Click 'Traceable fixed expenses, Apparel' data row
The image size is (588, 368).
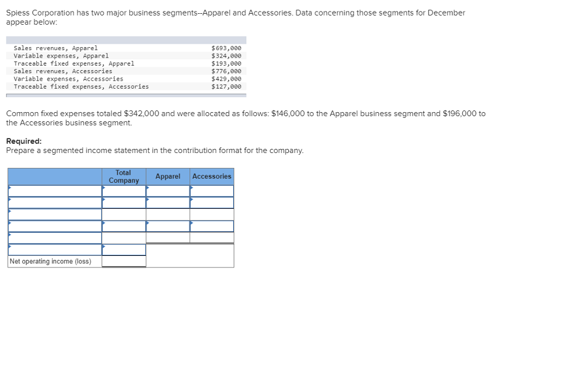pos(74,63)
